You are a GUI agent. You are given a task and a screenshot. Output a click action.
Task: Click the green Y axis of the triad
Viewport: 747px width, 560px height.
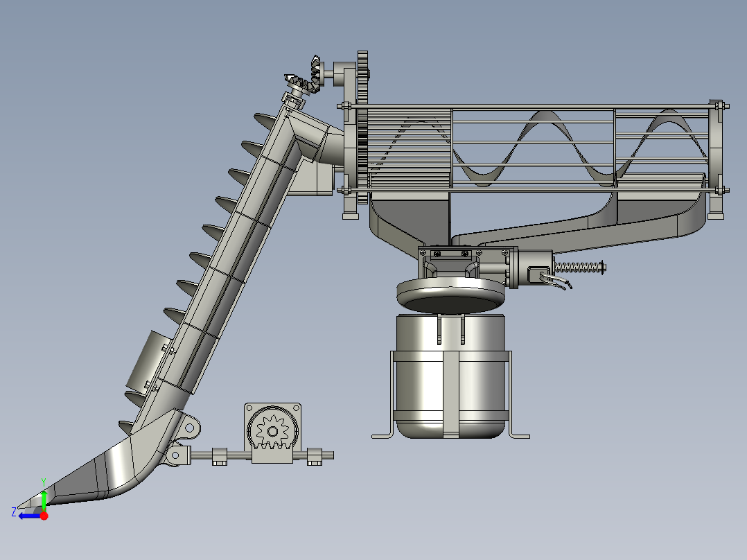click(x=44, y=501)
